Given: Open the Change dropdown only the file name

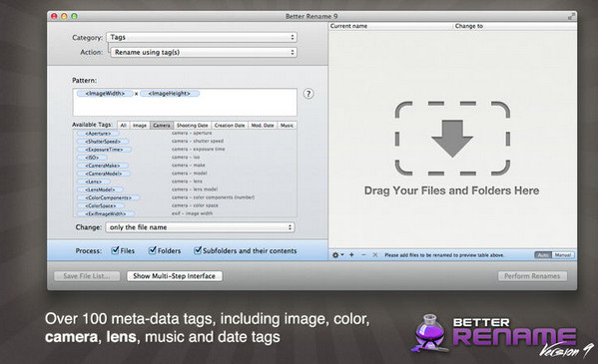Looking at the screenshot, I should coord(200,227).
